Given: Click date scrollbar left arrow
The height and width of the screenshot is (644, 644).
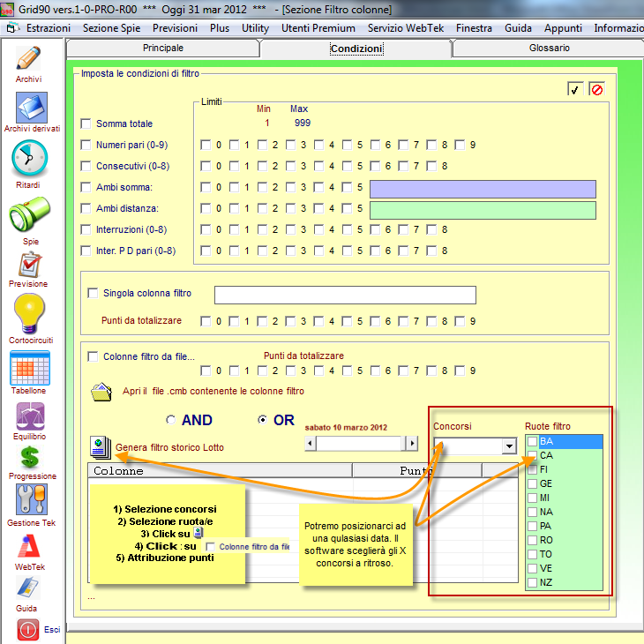Looking at the screenshot, I should [310, 444].
